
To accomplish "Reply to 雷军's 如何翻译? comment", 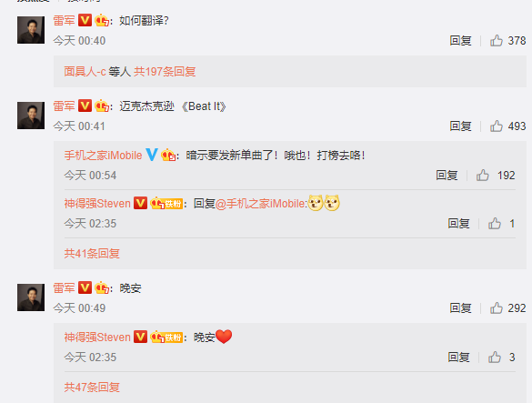I will [460, 41].
